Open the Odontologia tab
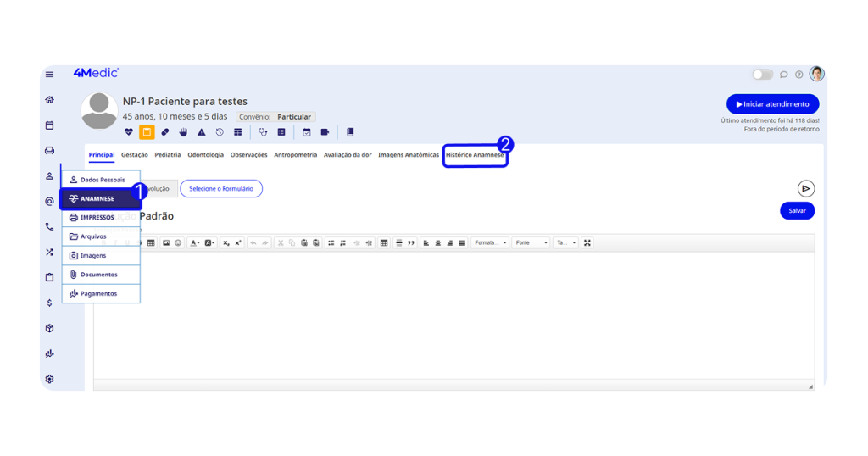The width and height of the screenshot is (868, 456). [x=205, y=155]
